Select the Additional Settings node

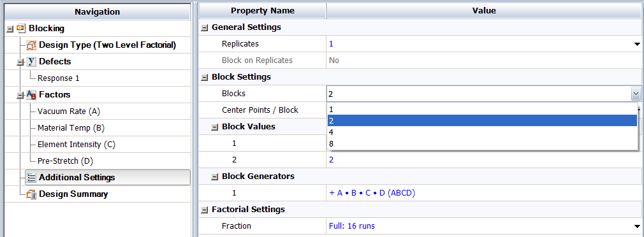pyautogui.click(x=77, y=178)
